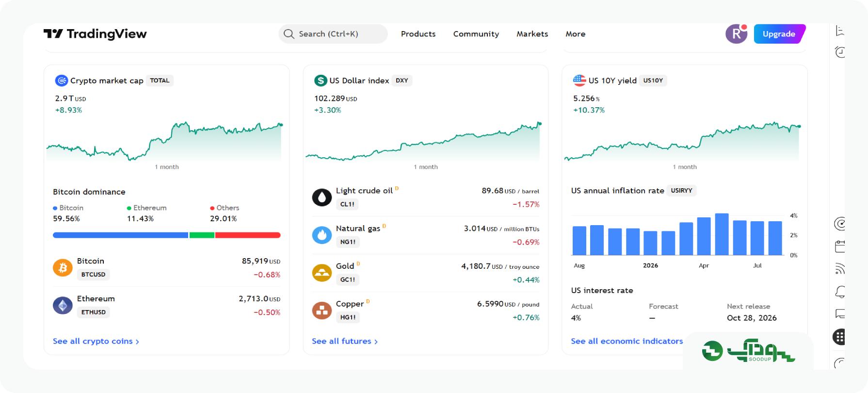Click the magnifier icon in the search bar
The image size is (868, 393).
click(289, 34)
